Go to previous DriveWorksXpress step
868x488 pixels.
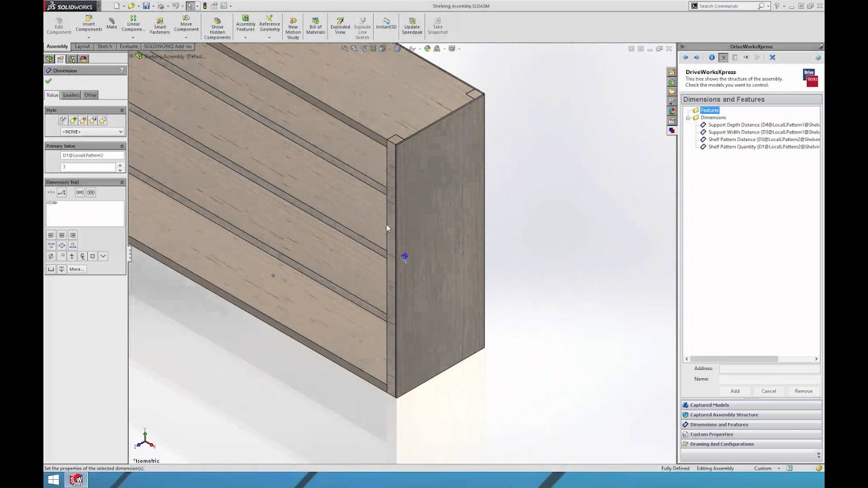(x=686, y=58)
